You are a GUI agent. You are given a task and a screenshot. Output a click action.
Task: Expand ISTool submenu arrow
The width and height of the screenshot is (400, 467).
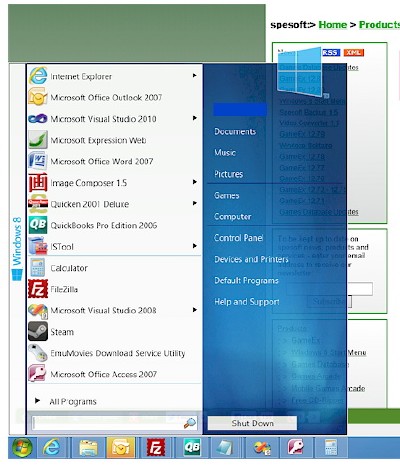pos(194,246)
